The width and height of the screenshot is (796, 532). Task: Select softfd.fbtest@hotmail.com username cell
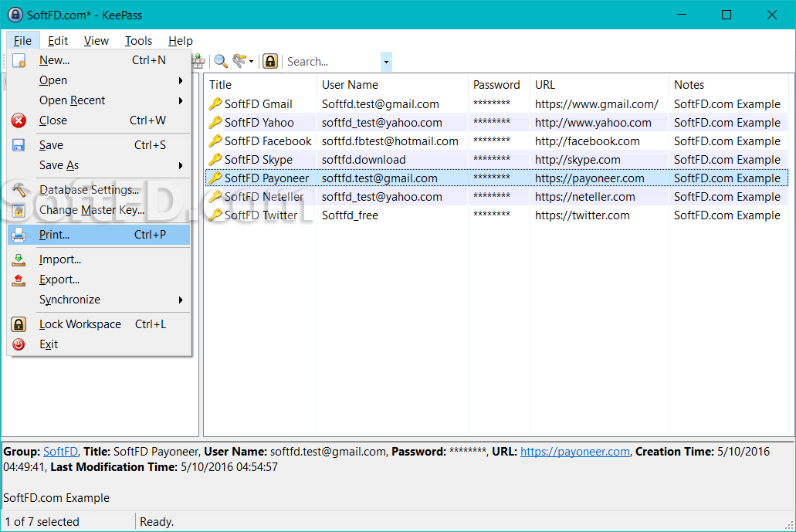coord(390,141)
